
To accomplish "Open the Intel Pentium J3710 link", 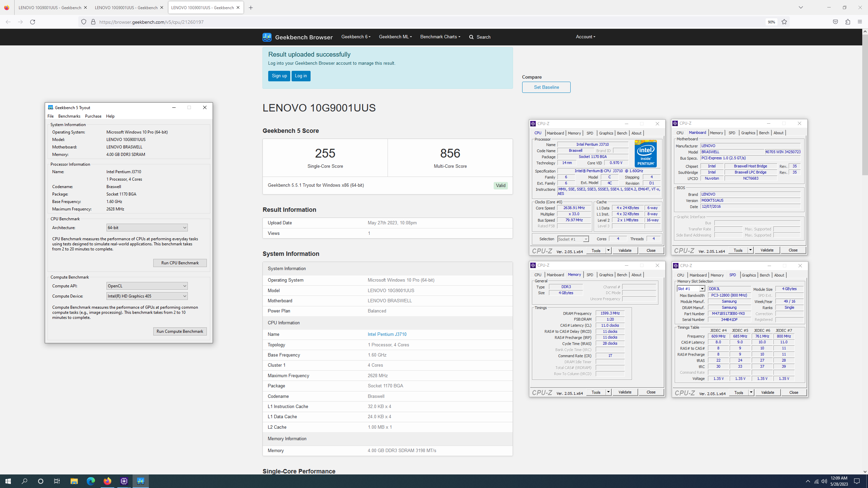I will (x=387, y=334).
